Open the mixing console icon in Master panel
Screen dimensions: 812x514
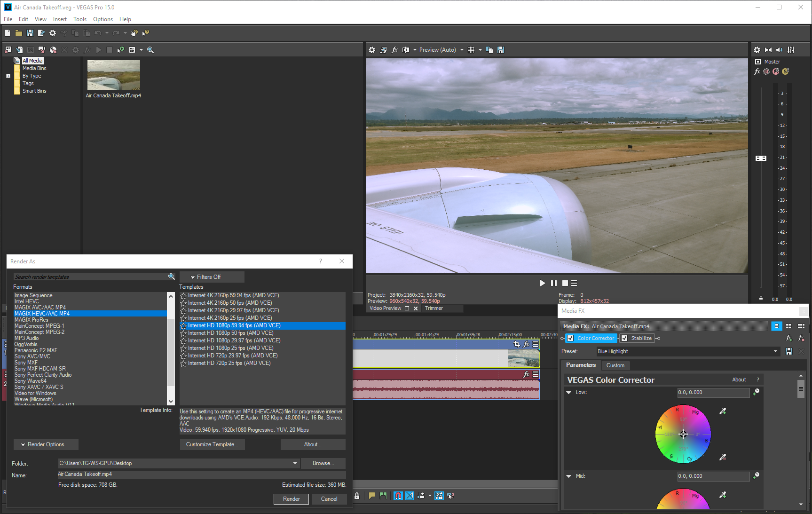pos(791,50)
